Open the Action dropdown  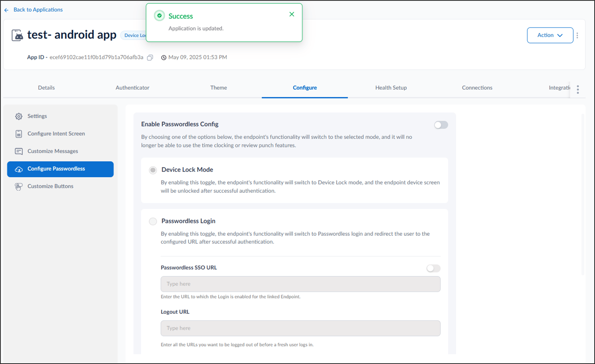[550, 35]
